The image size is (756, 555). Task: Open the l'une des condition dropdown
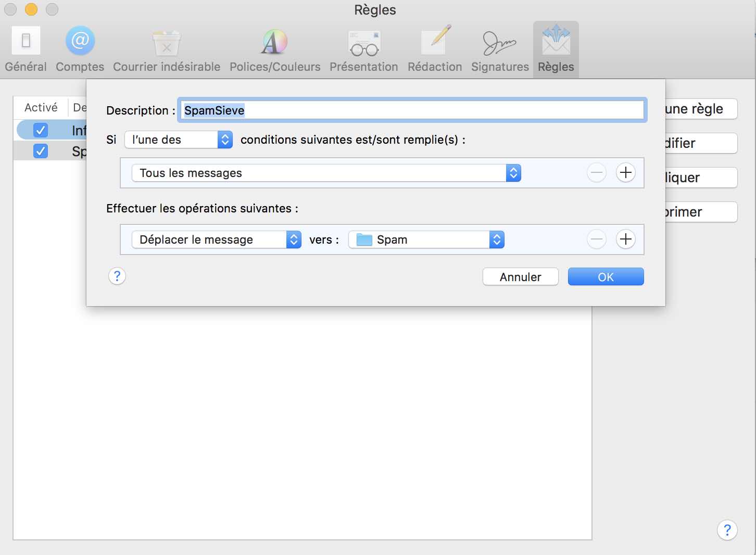pyautogui.click(x=179, y=140)
